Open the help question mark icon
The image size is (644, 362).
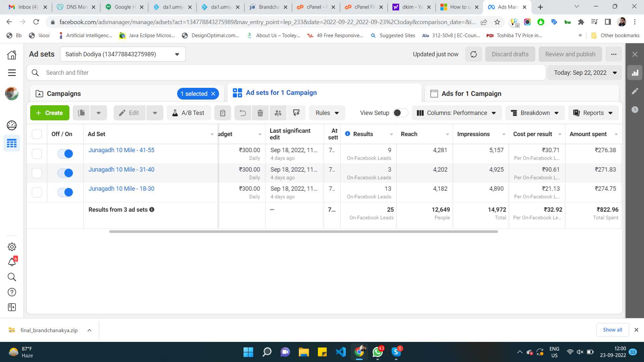point(12,292)
